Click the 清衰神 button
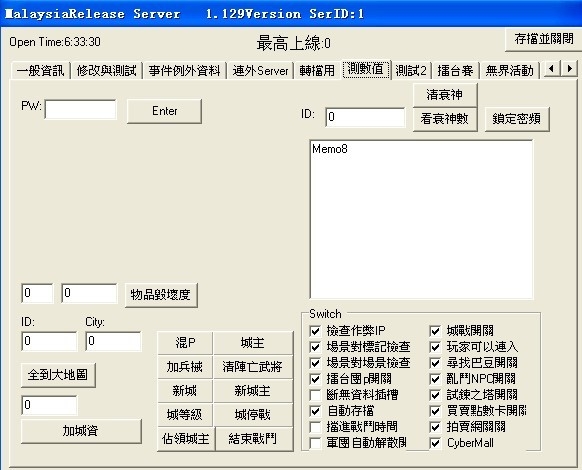Image resolution: width=582 pixels, height=470 pixels. pyautogui.click(x=445, y=95)
